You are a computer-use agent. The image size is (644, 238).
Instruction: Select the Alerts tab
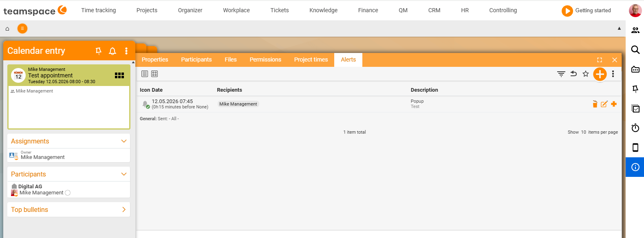[348, 59]
